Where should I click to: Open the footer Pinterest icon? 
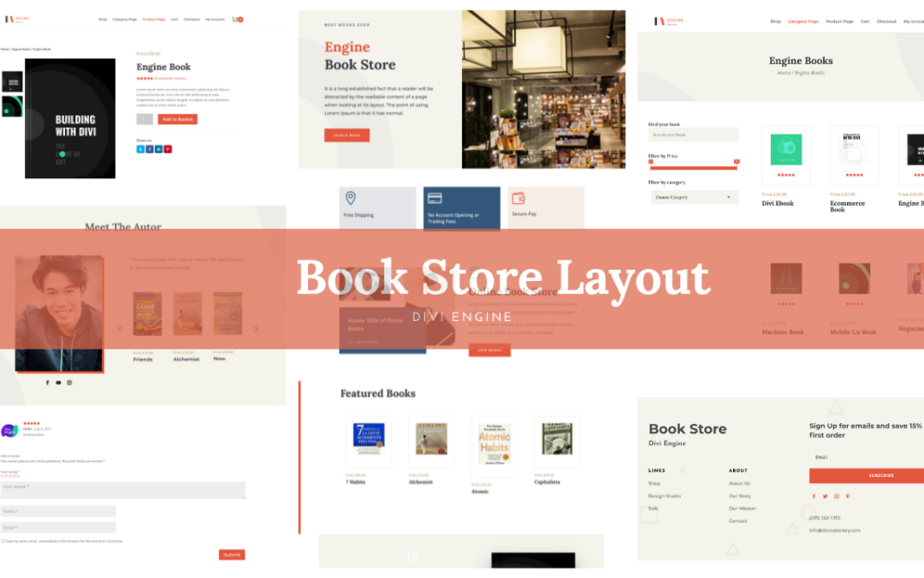pos(848,497)
